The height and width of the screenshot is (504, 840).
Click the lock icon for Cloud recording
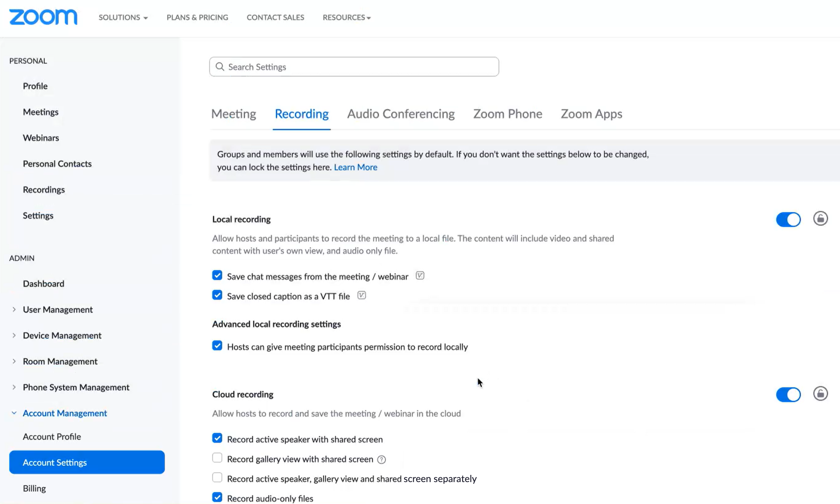820,394
